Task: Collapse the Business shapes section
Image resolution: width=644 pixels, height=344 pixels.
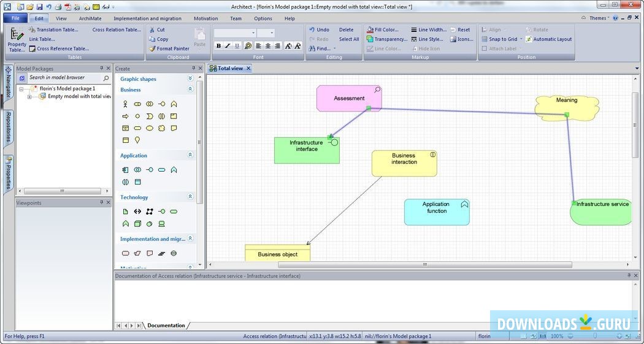Action: (190, 89)
